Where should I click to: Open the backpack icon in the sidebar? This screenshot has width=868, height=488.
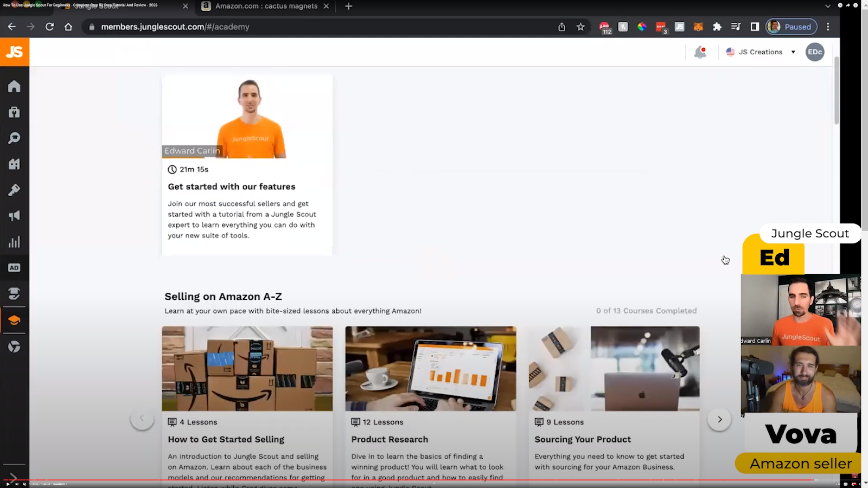tap(14, 112)
